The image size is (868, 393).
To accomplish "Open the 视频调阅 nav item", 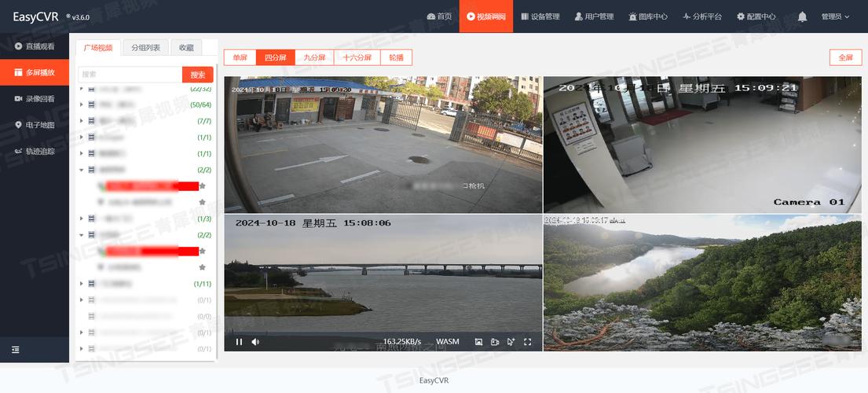I will [486, 17].
